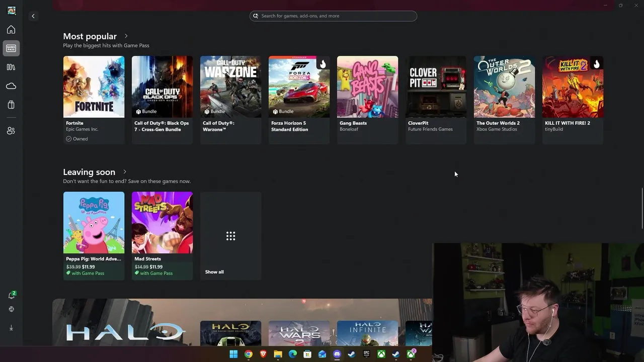Click the Epic Games Inc. publisher text
The image size is (644, 362).
[82, 129]
